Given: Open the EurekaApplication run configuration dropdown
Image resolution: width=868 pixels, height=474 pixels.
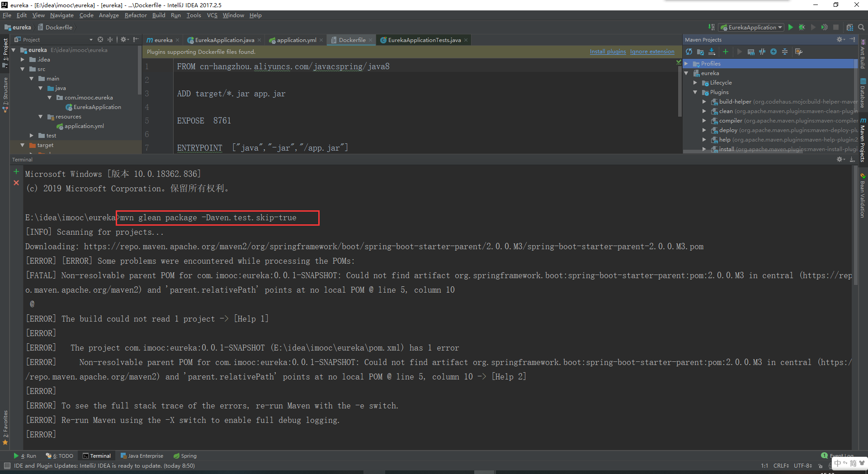Looking at the screenshot, I should click(x=751, y=27).
